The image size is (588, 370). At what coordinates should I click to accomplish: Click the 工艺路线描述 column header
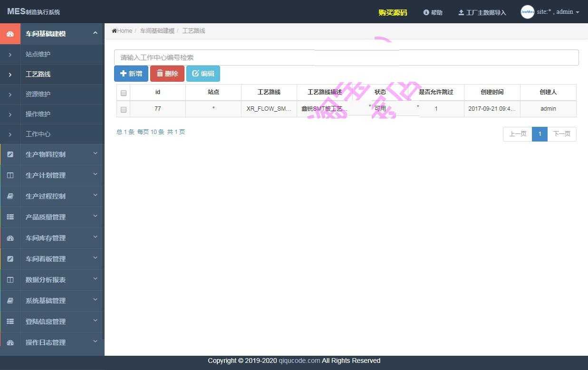coord(325,92)
